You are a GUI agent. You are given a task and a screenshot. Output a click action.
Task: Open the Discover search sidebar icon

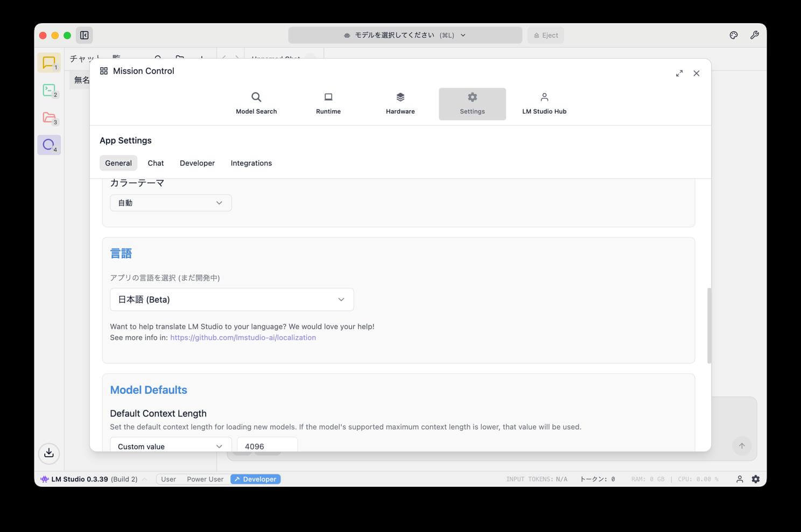point(49,145)
